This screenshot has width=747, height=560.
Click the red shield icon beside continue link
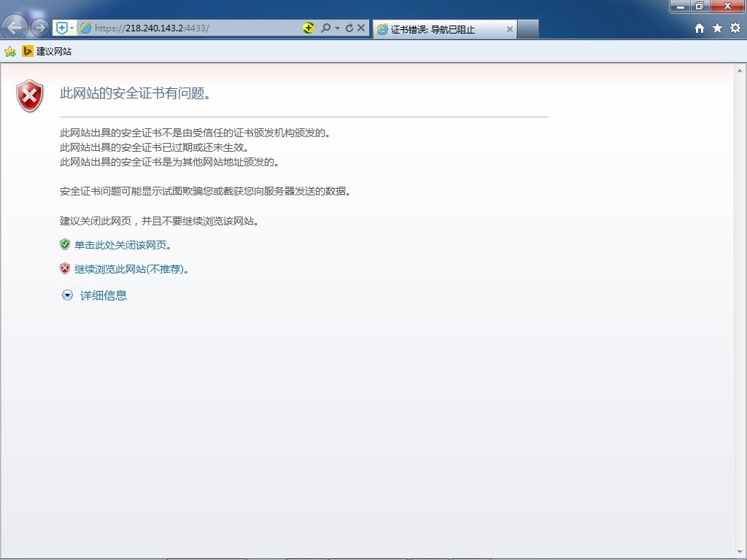pyautogui.click(x=65, y=268)
